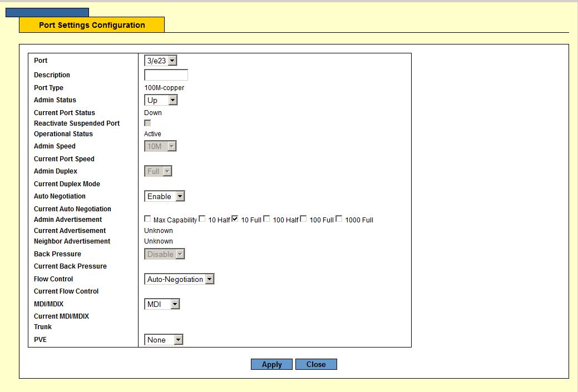Image resolution: width=578 pixels, height=392 pixels.
Task: Expand the Admin Status dropdown
Action: click(161, 100)
